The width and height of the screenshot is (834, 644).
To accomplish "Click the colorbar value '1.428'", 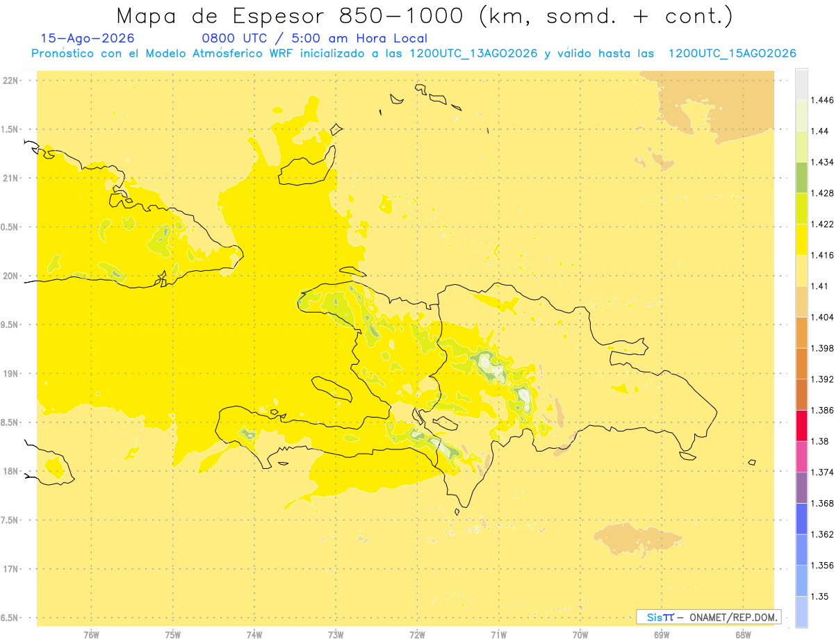I will coord(822,193).
